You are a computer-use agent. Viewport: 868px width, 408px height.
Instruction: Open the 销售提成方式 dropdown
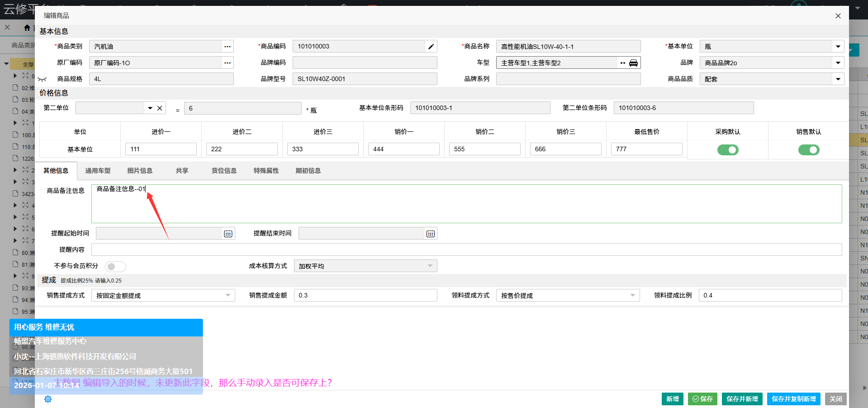[228, 296]
